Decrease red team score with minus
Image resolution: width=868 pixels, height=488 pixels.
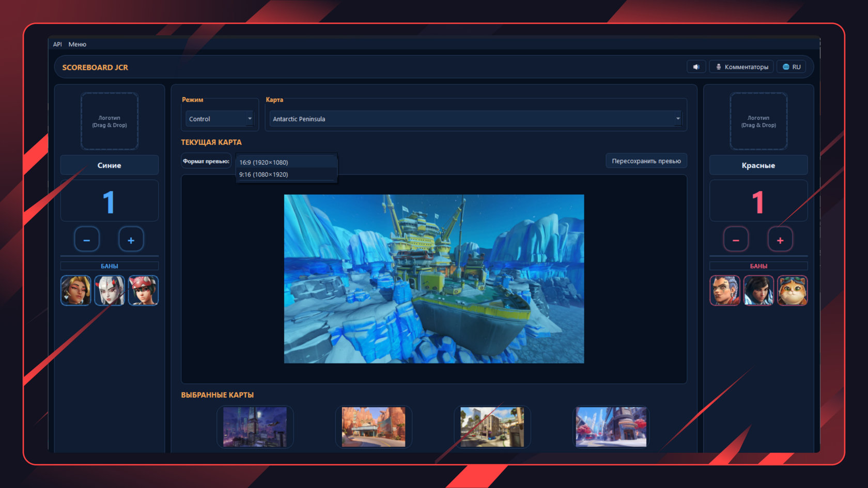click(x=736, y=240)
